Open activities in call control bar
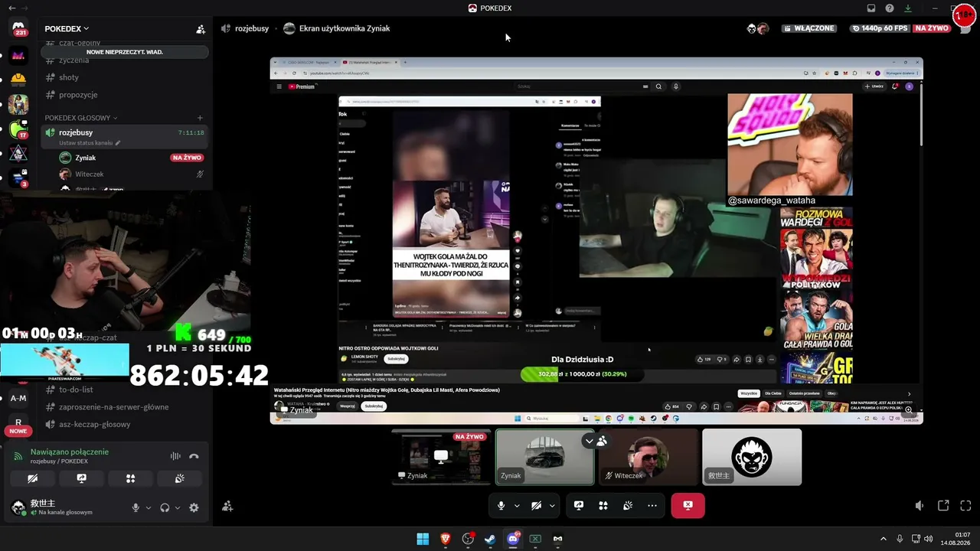The width and height of the screenshot is (980, 551). pyautogui.click(x=603, y=505)
